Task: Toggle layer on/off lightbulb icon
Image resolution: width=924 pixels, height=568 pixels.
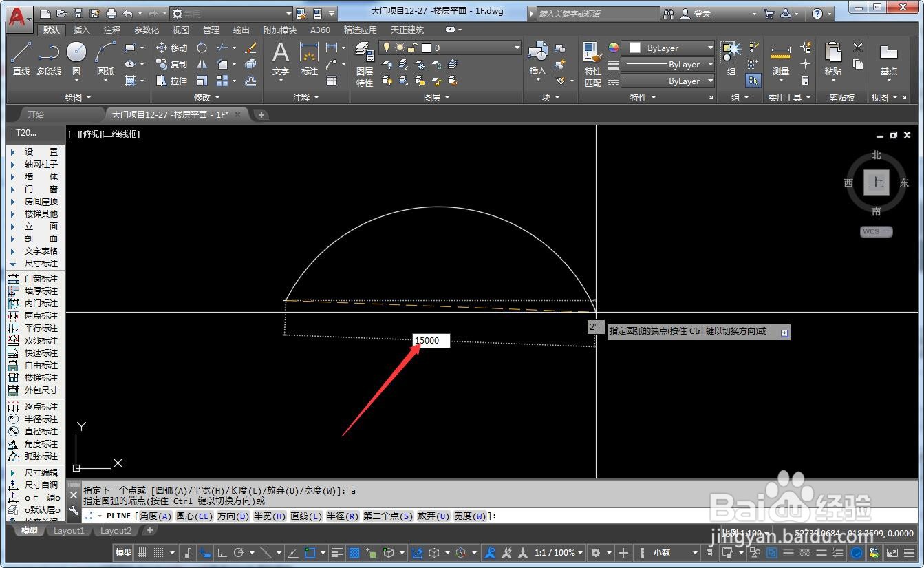Action: tap(387, 48)
